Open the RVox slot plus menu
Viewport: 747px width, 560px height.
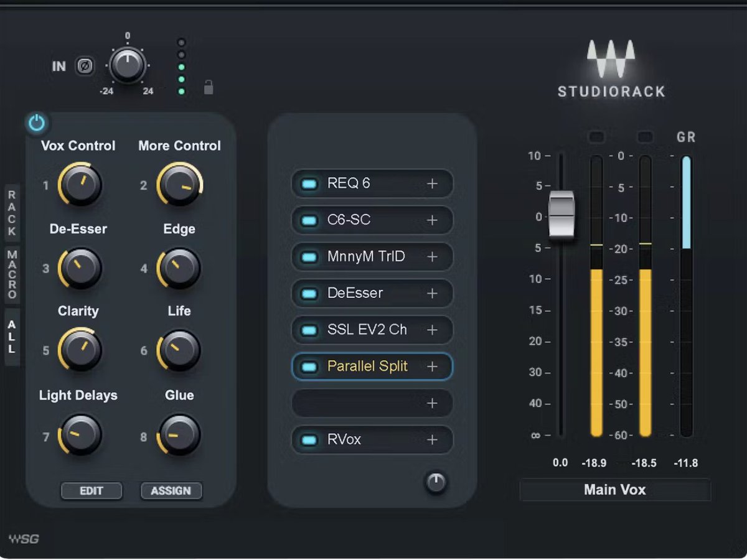tap(432, 440)
